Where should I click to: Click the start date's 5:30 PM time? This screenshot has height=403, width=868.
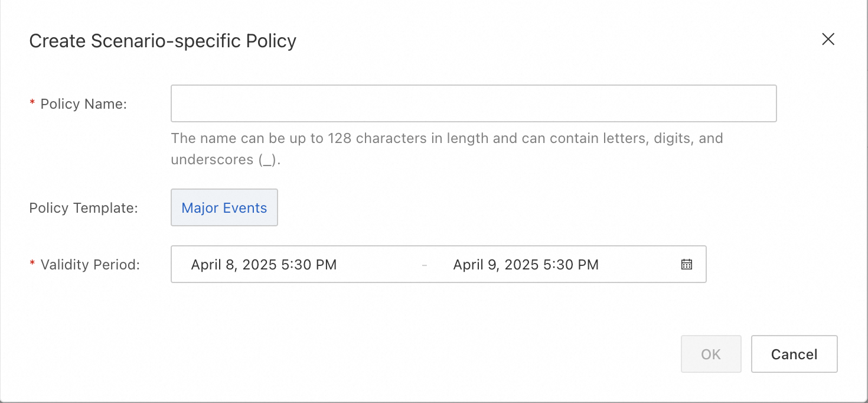[x=310, y=265]
